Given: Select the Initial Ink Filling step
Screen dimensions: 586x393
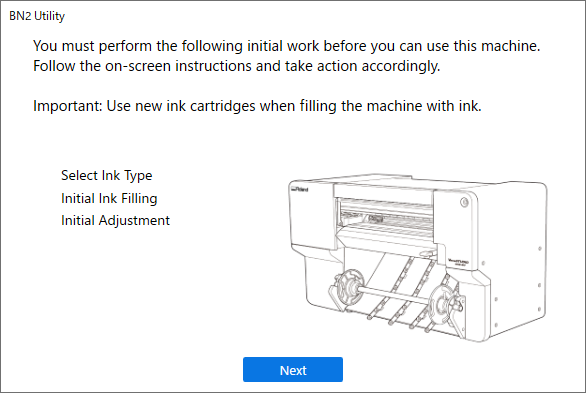Looking at the screenshot, I should pyautogui.click(x=109, y=198).
